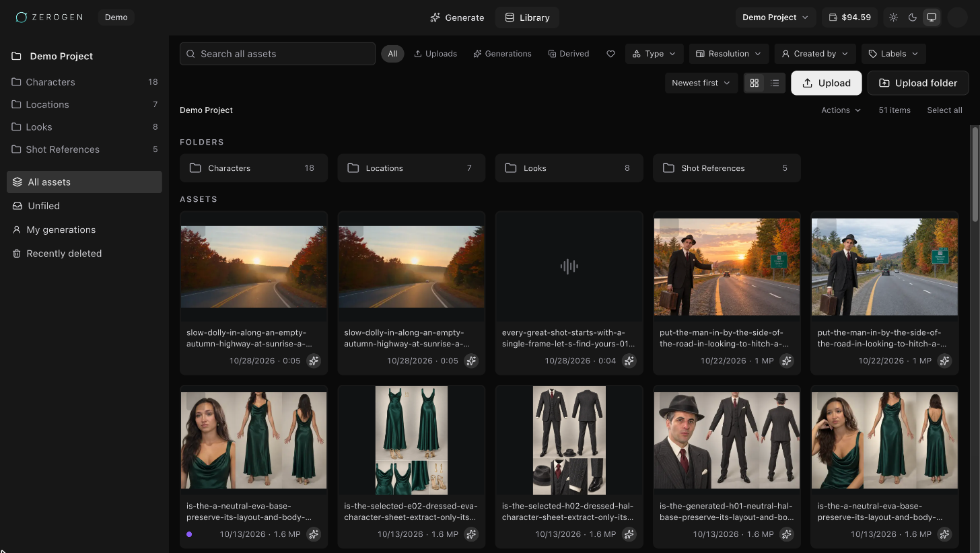Expand the Actions dropdown
980x553 pixels.
point(841,110)
